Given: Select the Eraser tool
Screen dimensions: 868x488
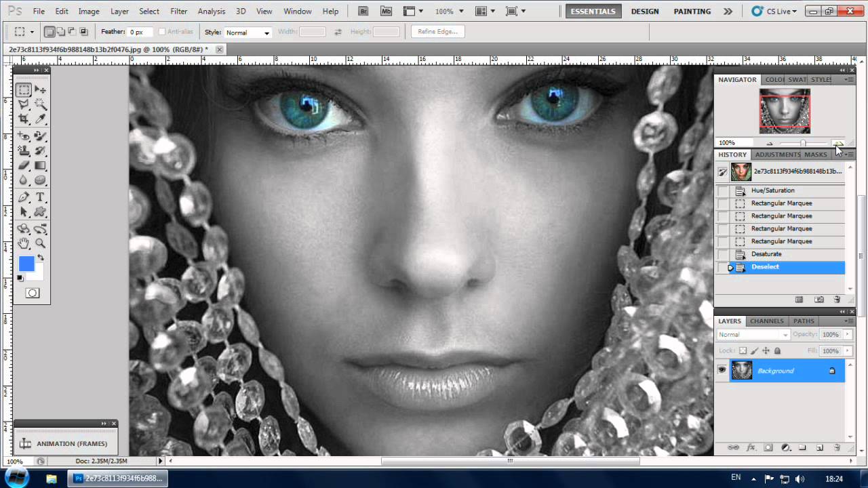Looking at the screenshot, I should (24, 165).
